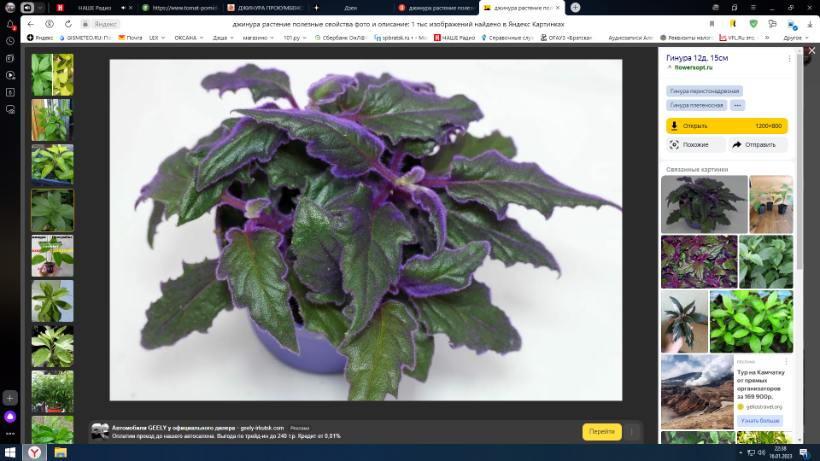
Task: Open Windows Start menu
Action: coord(10,453)
